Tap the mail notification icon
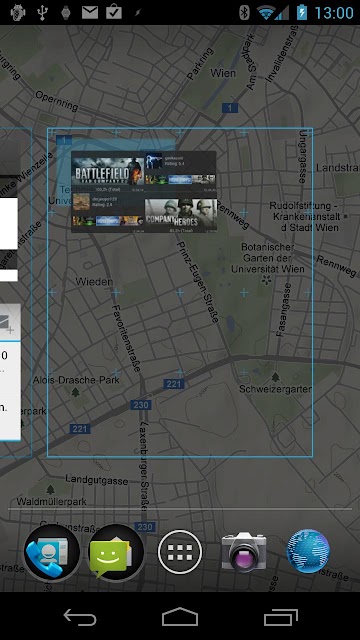The width and height of the screenshot is (360, 640). coord(90,12)
